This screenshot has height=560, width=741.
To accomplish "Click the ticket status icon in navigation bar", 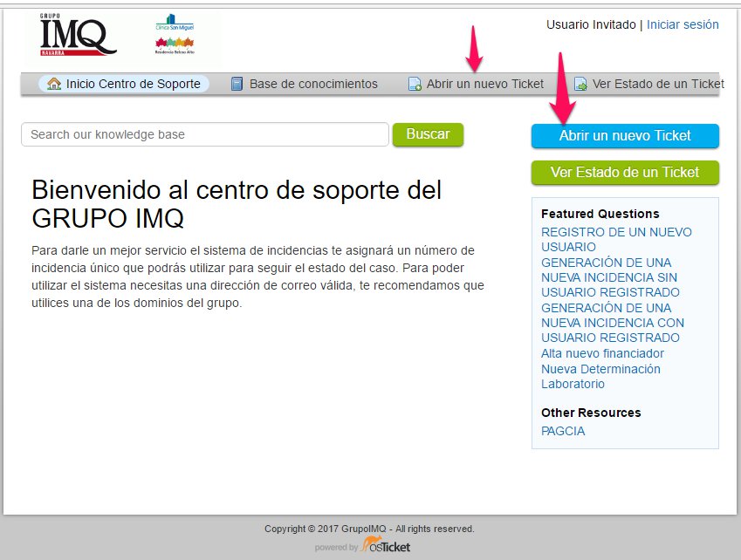I will click(x=580, y=85).
